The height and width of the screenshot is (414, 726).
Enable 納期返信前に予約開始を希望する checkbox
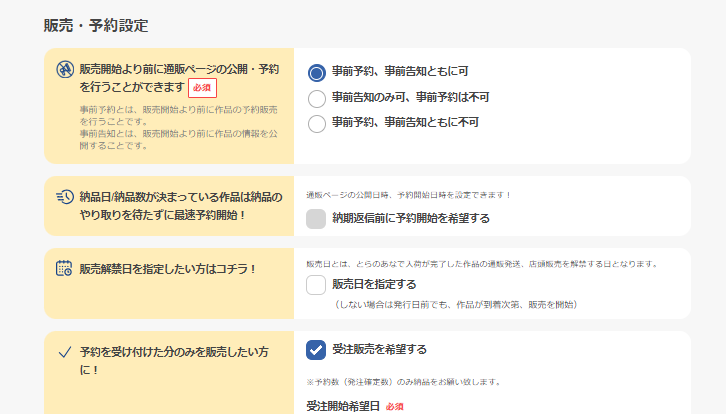(x=316, y=218)
